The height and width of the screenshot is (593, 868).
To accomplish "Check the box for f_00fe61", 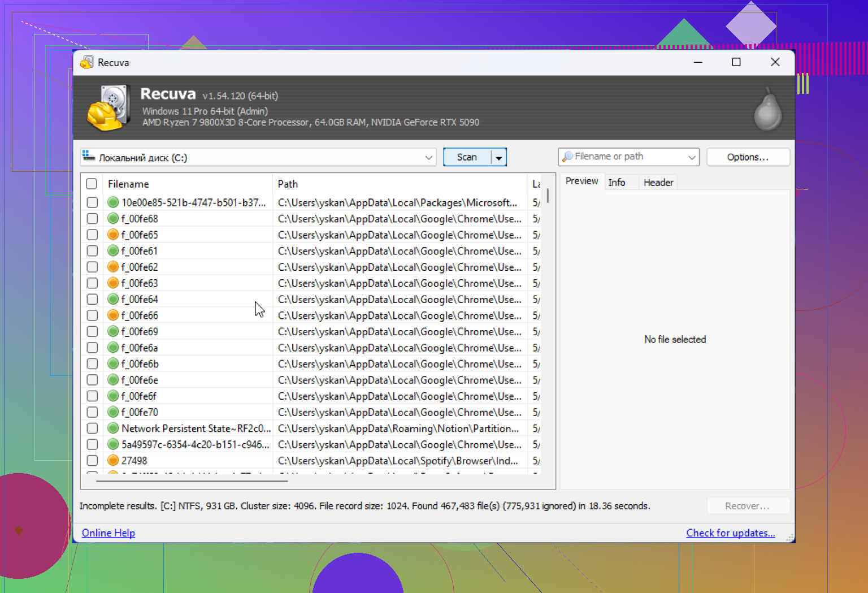I will (93, 250).
